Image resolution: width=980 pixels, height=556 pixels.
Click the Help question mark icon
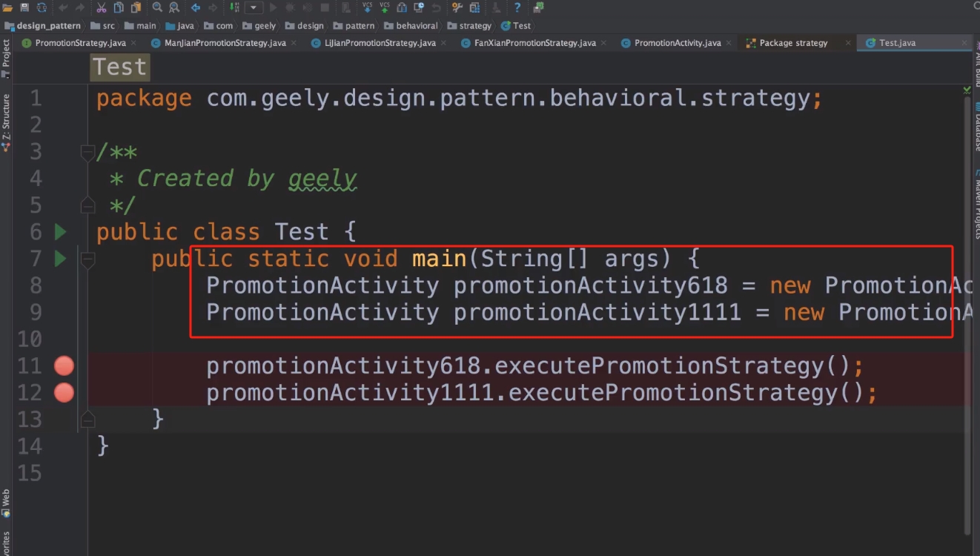click(x=517, y=7)
